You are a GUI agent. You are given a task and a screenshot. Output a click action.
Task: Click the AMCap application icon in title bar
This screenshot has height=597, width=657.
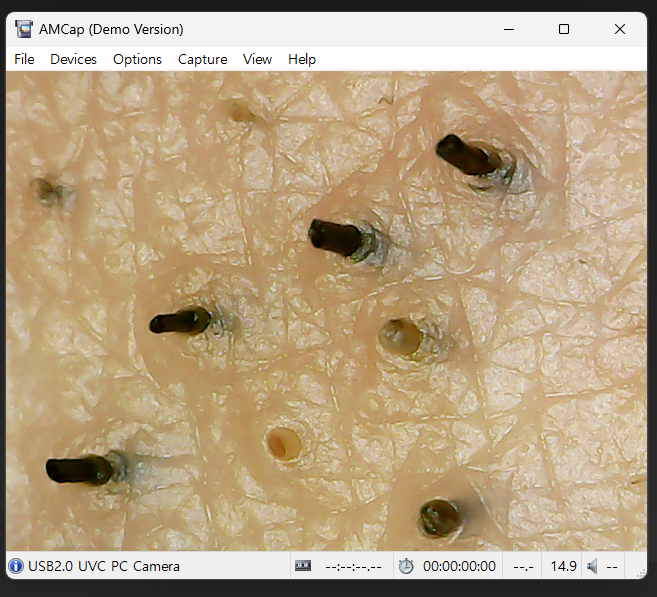(24, 29)
